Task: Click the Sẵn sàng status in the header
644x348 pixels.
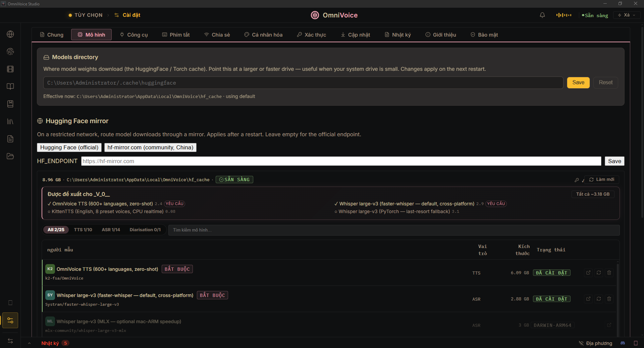Action: (595, 15)
